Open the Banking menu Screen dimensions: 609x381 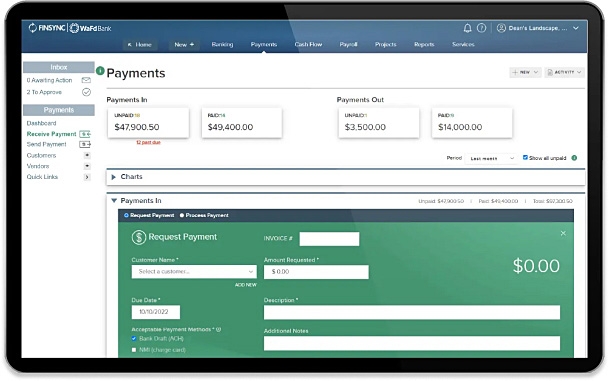(222, 45)
